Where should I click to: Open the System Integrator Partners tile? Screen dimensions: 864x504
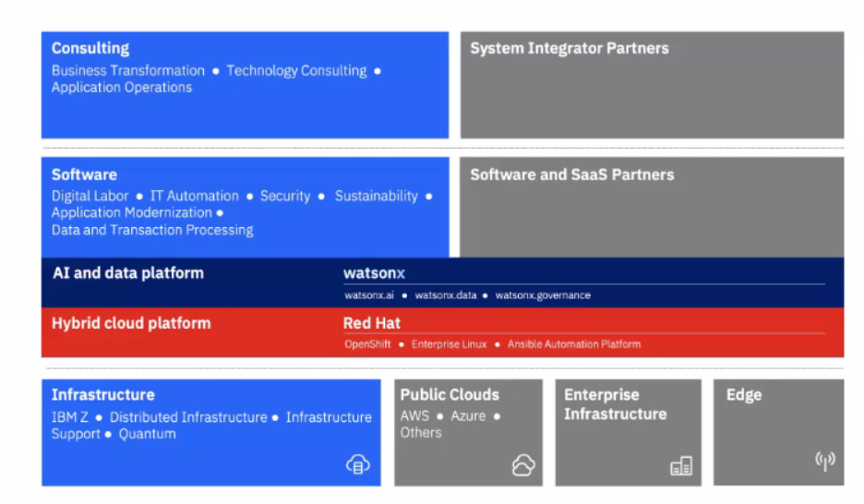tap(652, 84)
